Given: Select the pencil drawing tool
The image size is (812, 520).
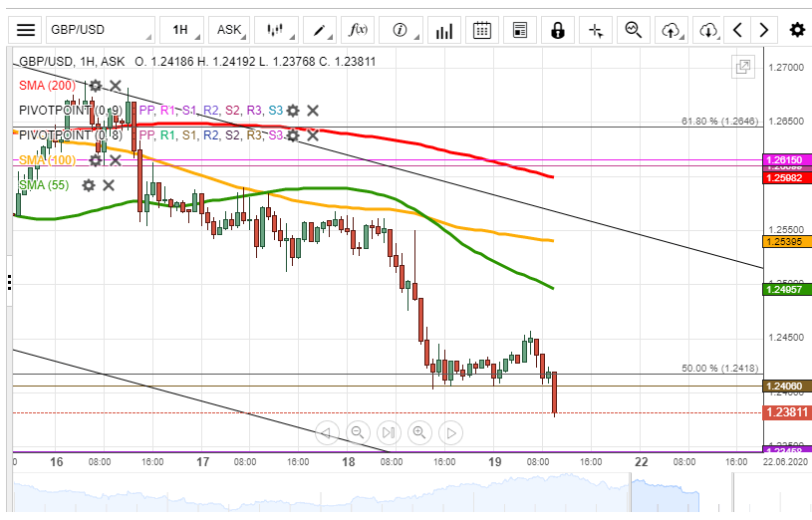Looking at the screenshot, I should coord(320,30).
